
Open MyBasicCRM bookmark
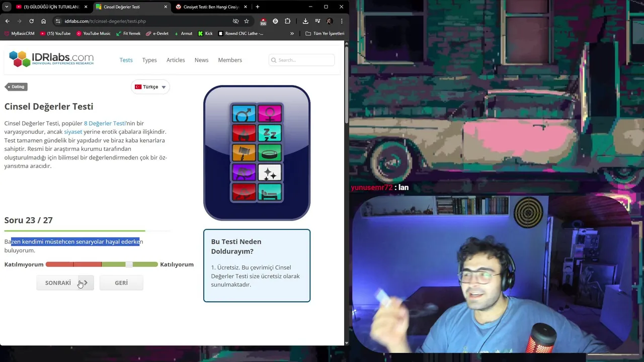click(x=20, y=34)
